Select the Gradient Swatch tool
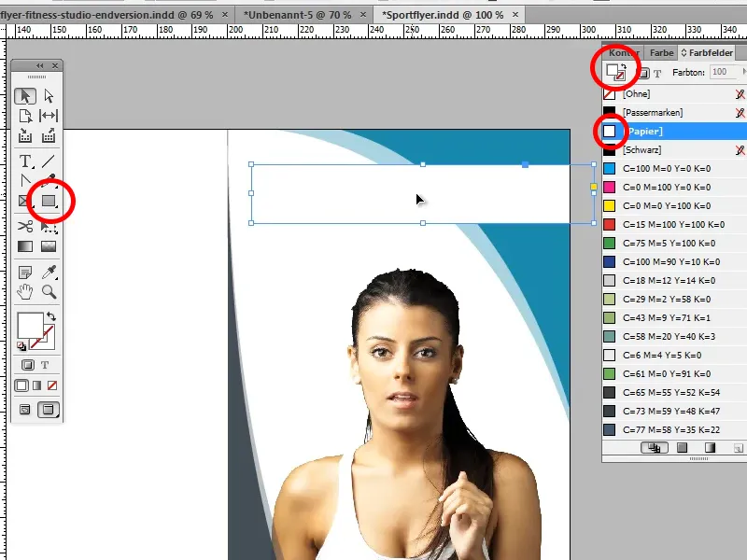 25,246
